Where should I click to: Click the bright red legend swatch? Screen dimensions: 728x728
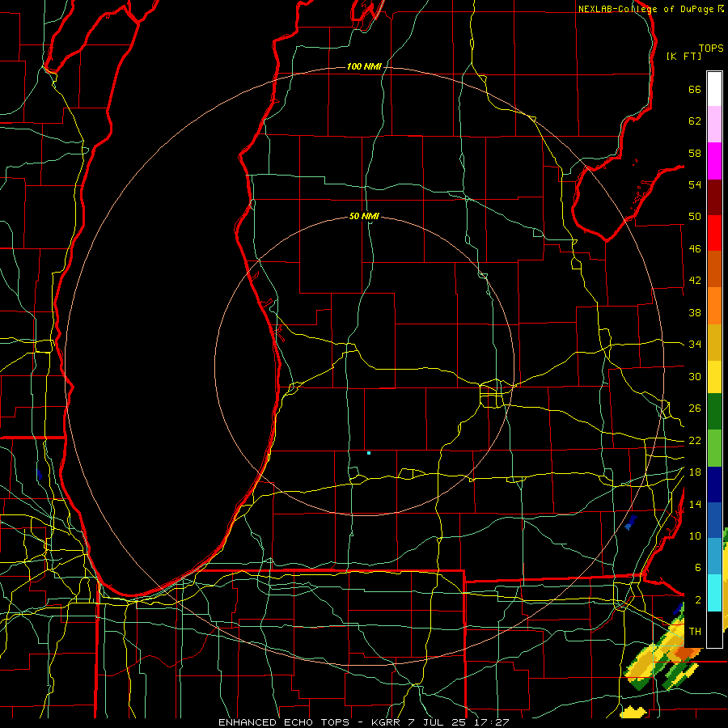click(x=714, y=233)
